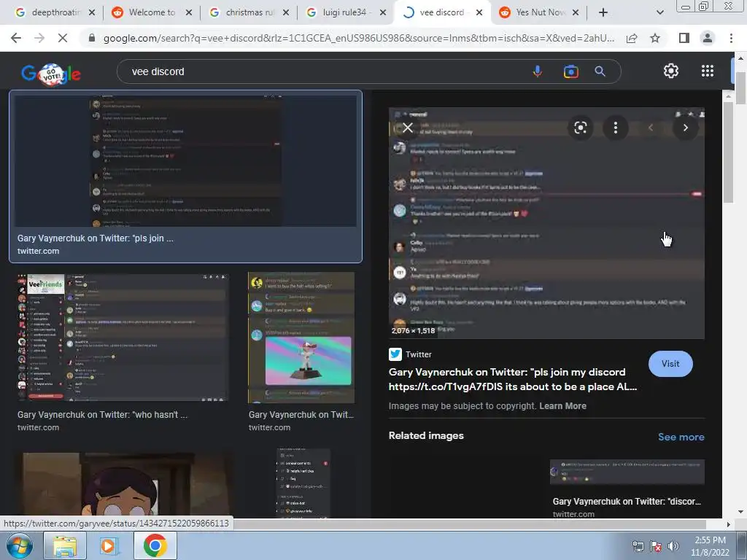Click the search by image camera icon
The width and height of the screenshot is (747, 560).
pos(570,71)
